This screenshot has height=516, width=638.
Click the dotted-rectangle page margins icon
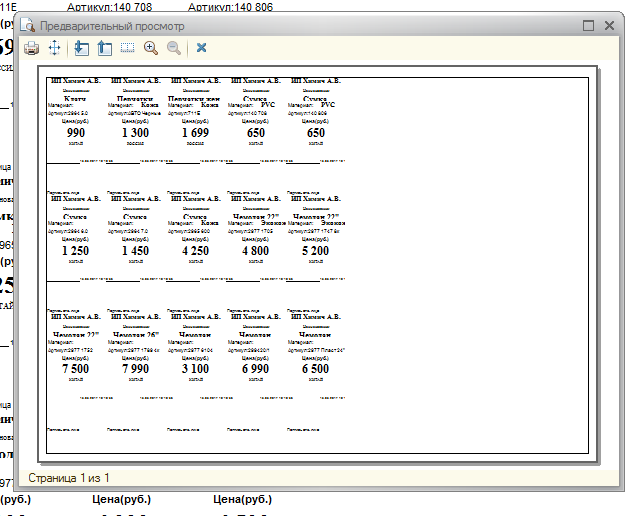tap(127, 48)
